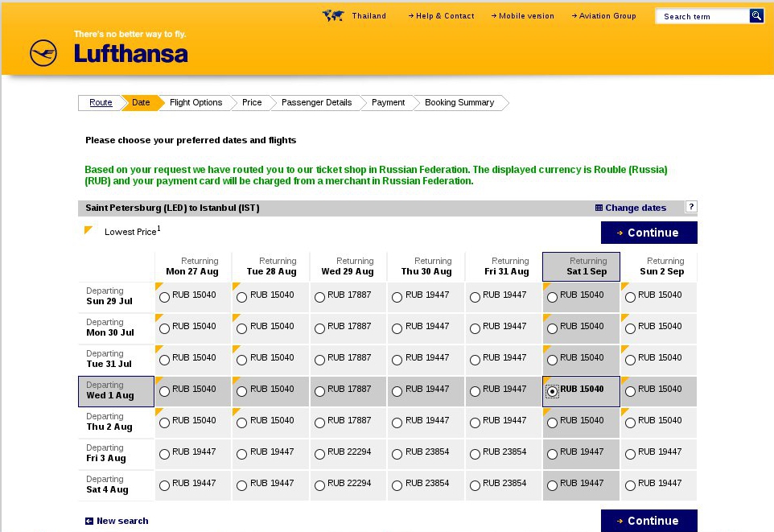Click the Passenger Details step tab
The width and height of the screenshot is (774, 532).
point(316,103)
